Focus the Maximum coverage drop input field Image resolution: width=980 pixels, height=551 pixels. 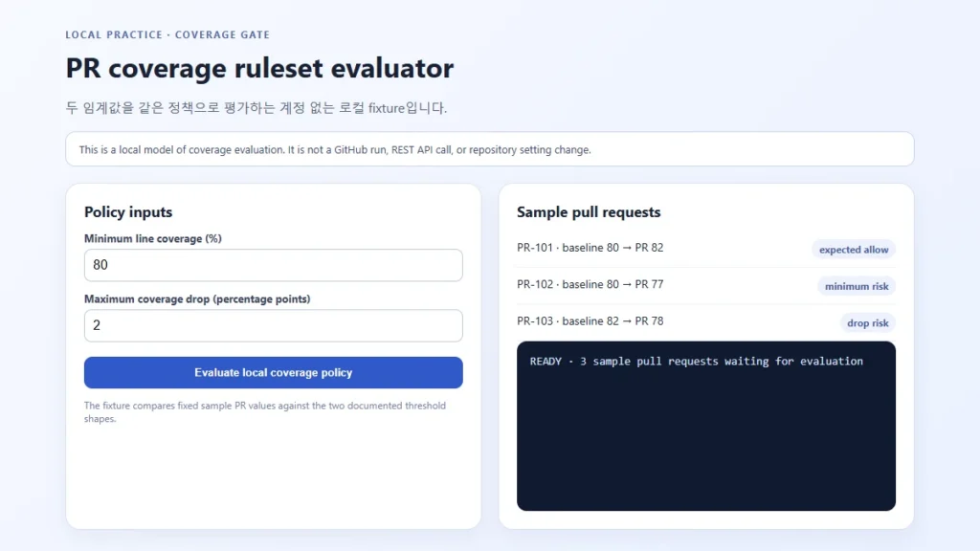[273, 325]
